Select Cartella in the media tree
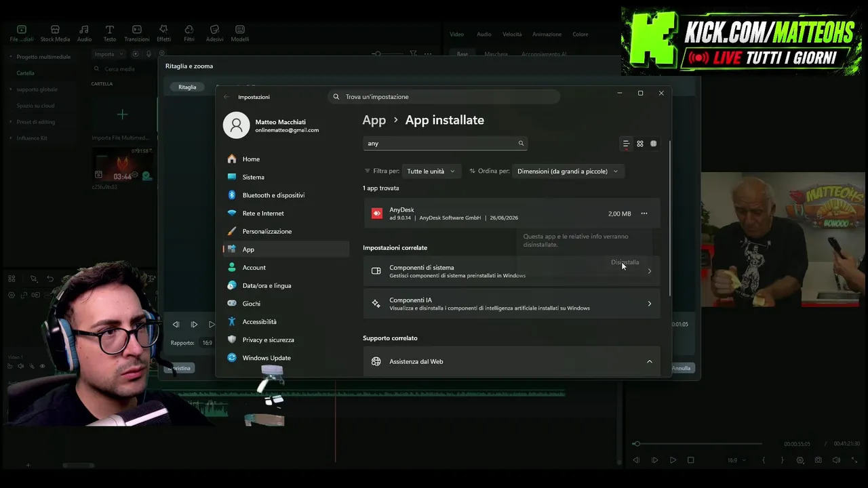The height and width of the screenshot is (488, 868). point(25,73)
